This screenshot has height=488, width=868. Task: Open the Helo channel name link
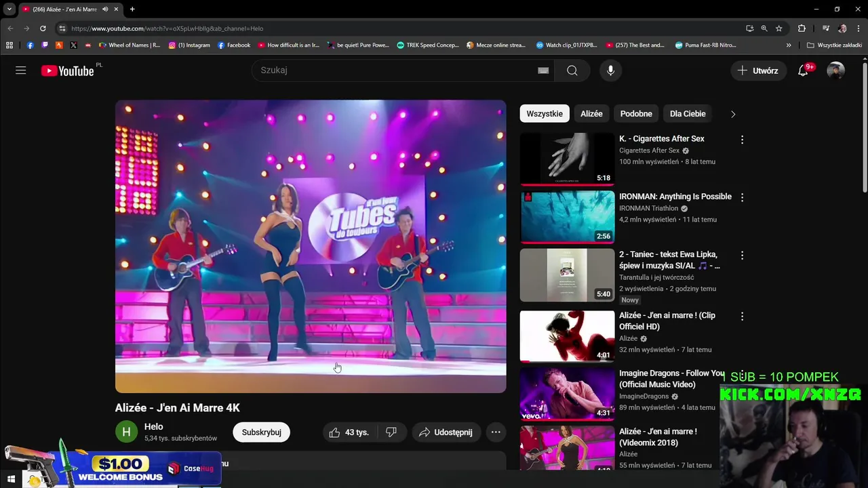(153, 427)
